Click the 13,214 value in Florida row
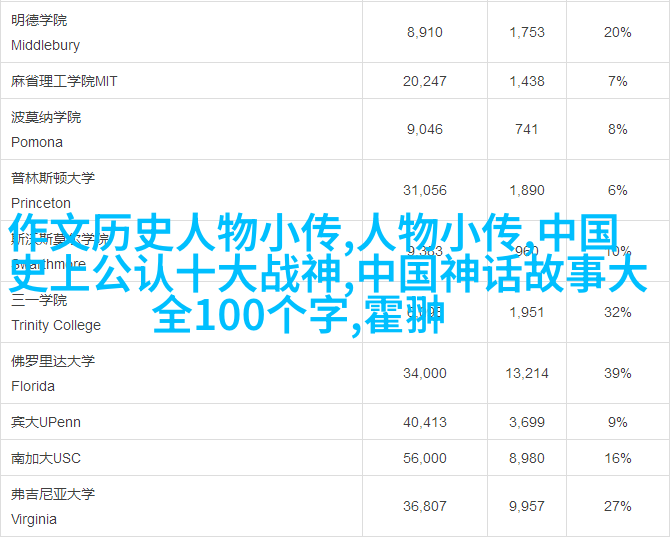The width and height of the screenshot is (671, 537). pyautogui.click(x=527, y=373)
